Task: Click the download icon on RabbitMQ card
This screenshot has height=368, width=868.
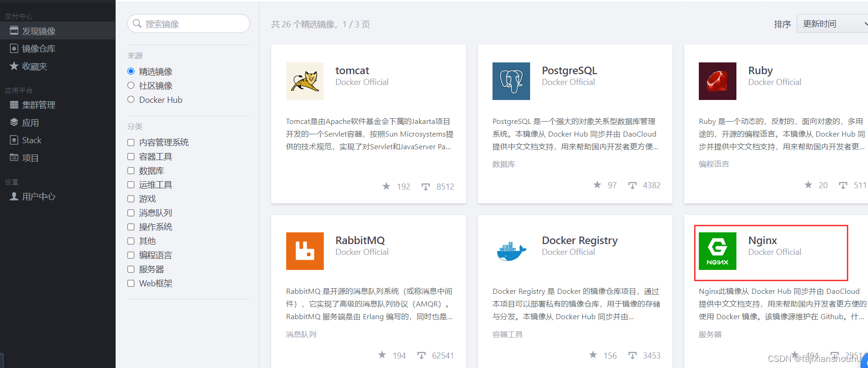Action: click(x=422, y=355)
